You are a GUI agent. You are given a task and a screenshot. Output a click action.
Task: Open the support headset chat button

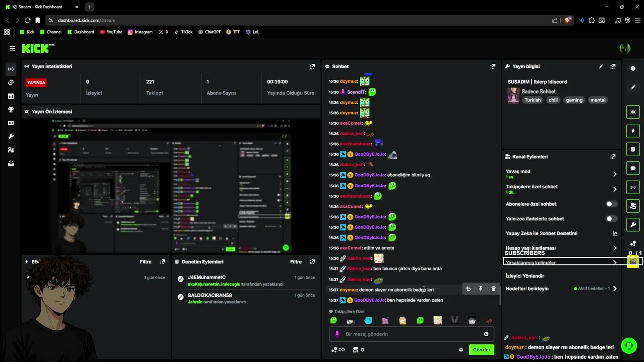[x=629, y=345]
